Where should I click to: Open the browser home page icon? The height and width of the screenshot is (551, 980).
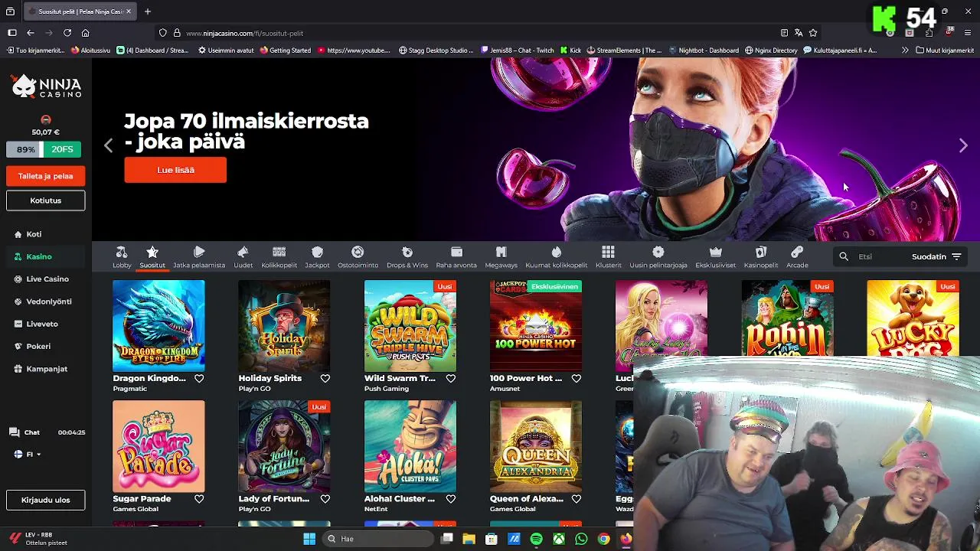[x=86, y=33]
